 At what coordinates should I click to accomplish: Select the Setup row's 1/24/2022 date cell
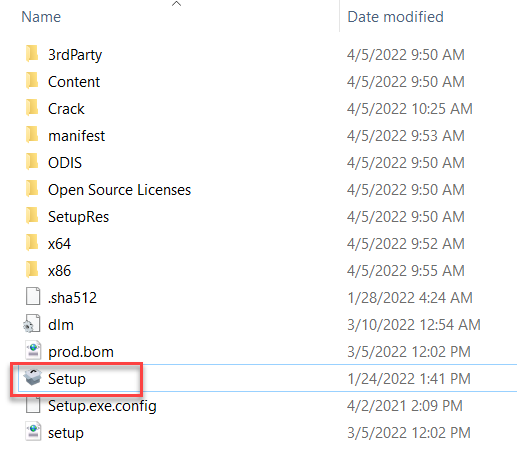pos(409,378)
